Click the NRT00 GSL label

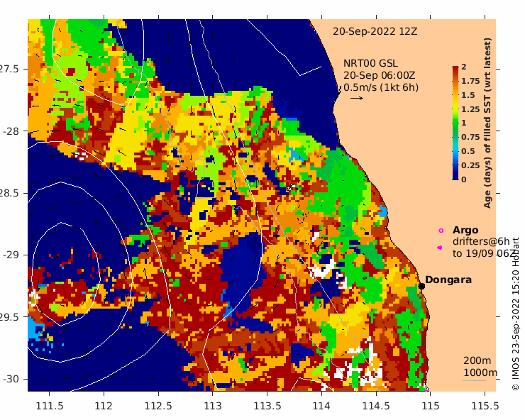click(370, 63)
